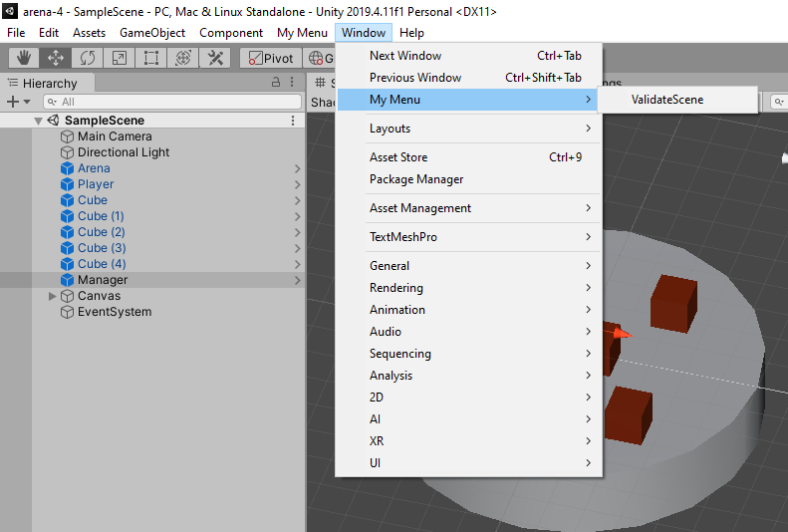Open Cube (2) prefab via arrow

pos(297,232)
